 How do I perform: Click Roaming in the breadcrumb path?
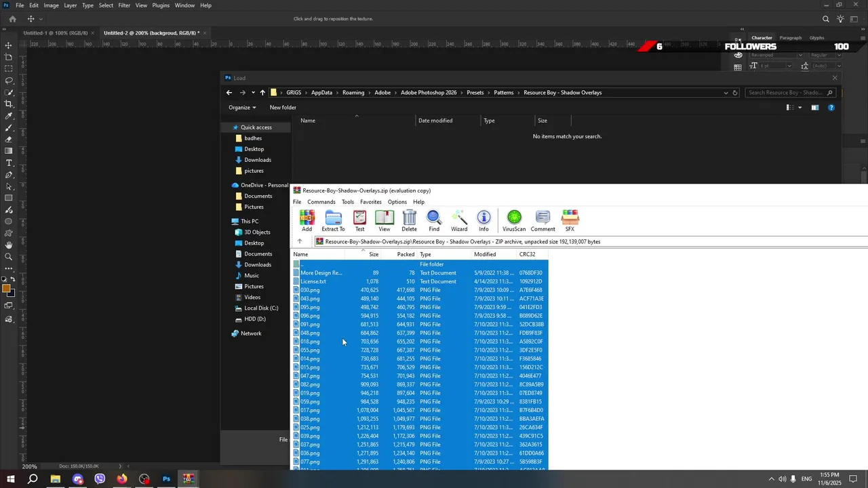353,93
